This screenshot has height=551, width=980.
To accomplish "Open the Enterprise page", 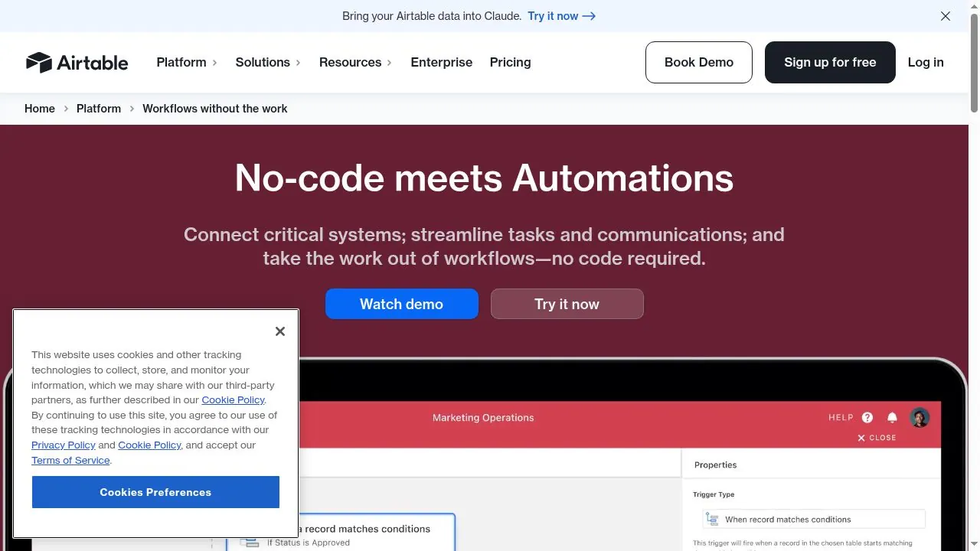I will (x=442, y=62).
